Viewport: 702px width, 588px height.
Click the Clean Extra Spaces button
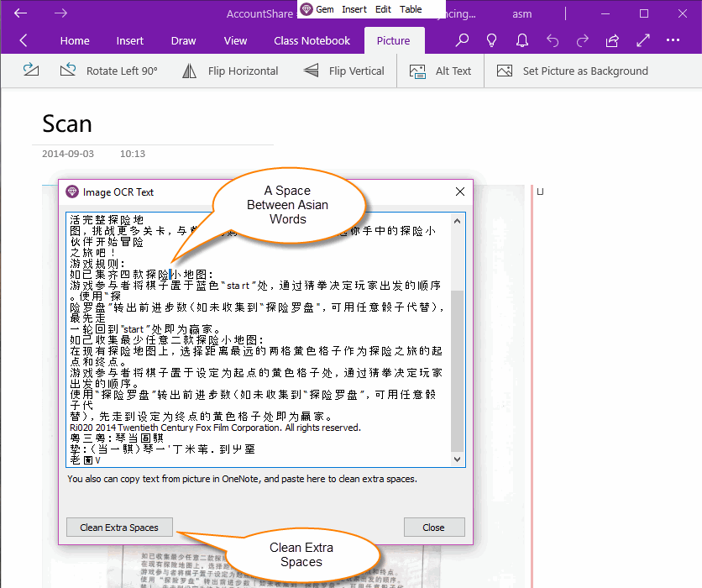pos(119,527)
